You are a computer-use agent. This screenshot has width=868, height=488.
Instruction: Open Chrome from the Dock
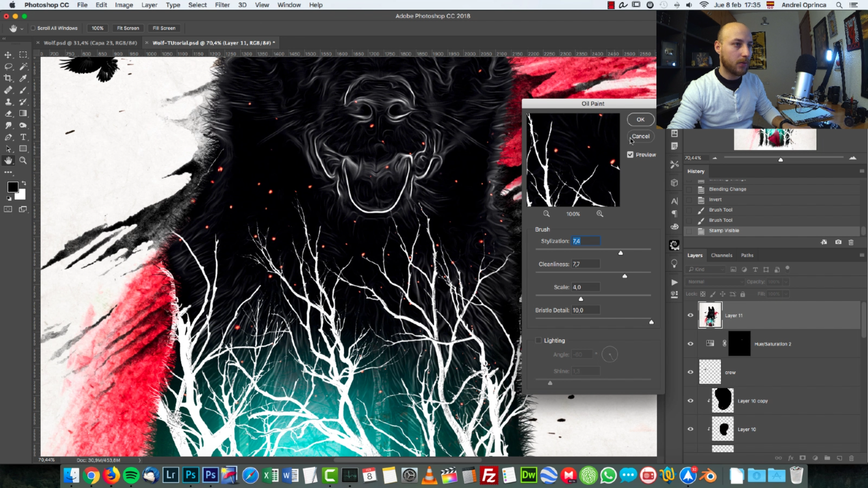[91, 475]
